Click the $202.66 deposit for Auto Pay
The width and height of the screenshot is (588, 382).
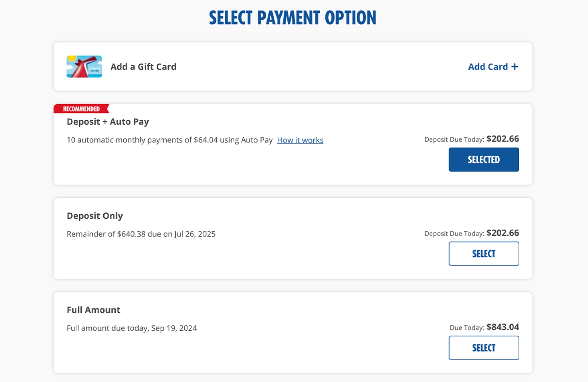pyautogui.click(x=503, y=139)
